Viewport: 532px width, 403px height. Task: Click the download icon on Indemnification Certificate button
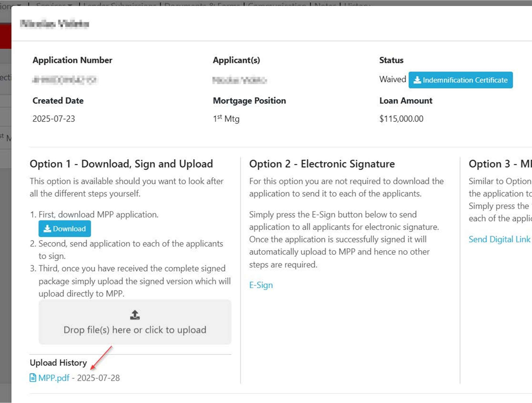tap(417, 80)
